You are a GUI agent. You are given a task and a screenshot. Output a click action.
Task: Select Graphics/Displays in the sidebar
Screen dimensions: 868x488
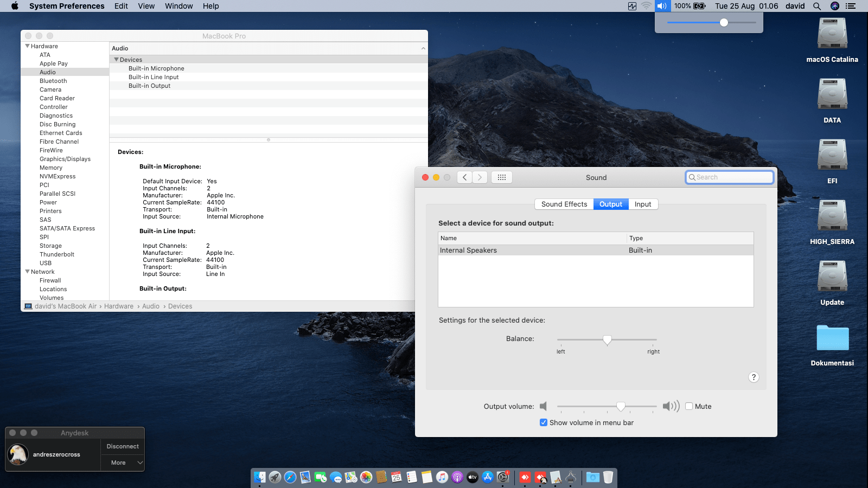(x=65, y=159)
